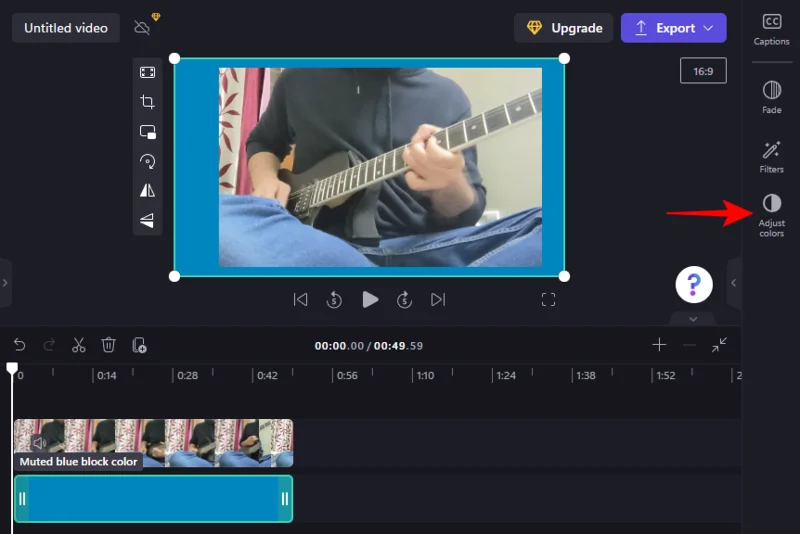Click the Upgrade button
The width and height of the screenshot is (800, 534).
[x=564, y=28]
